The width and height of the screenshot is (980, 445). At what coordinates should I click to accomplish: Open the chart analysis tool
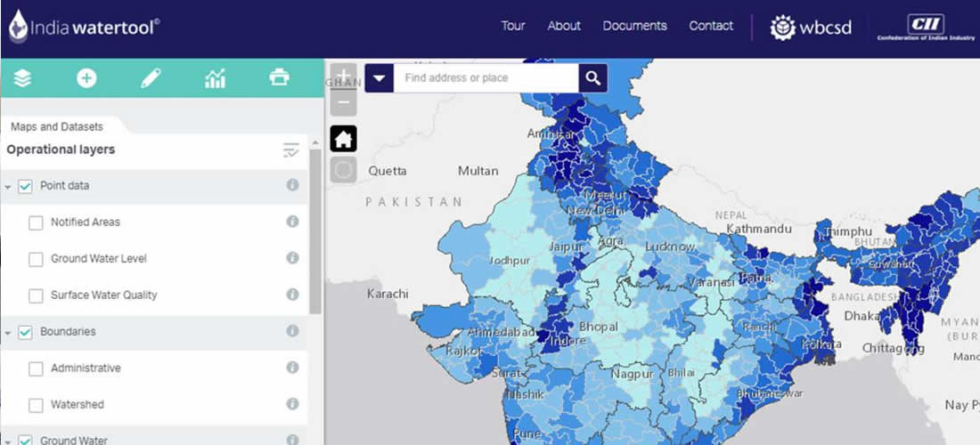(x=215, y=78)
